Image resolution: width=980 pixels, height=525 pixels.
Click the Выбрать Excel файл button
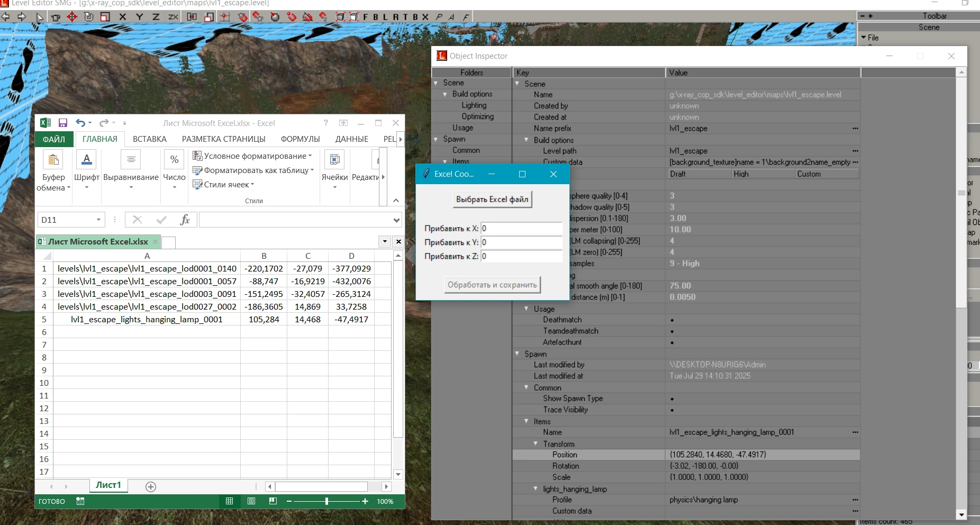(492, 200)
